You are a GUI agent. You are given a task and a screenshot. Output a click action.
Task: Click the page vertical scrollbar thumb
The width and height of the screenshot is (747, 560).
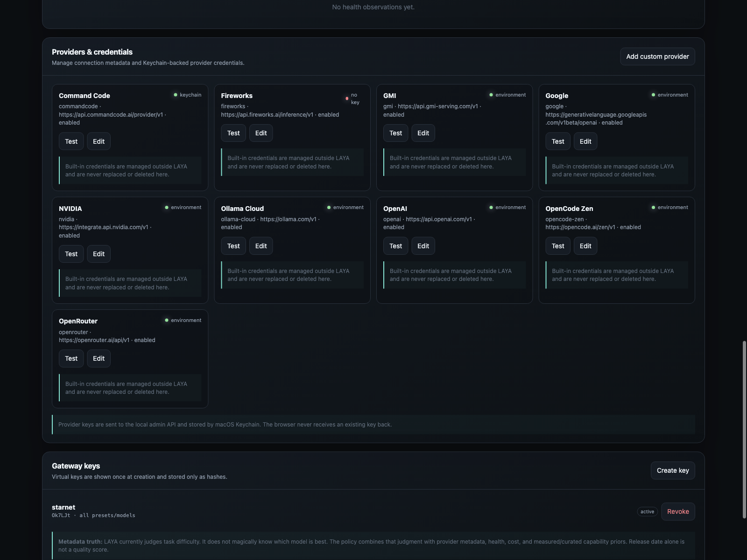tap(744, 429)
